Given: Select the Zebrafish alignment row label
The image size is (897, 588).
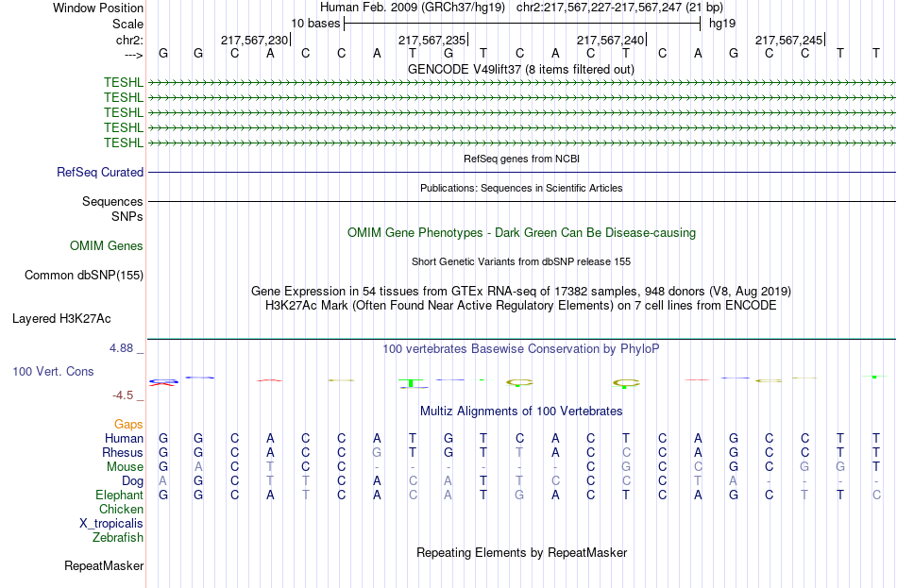Looking at the screenshot, I should pos(118,538).
